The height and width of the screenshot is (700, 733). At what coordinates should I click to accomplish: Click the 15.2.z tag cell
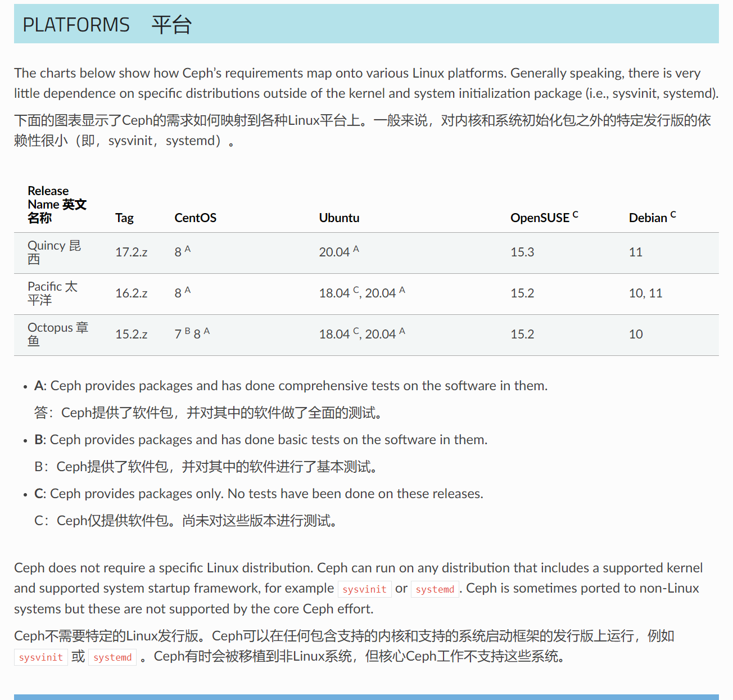pos(132,335)
